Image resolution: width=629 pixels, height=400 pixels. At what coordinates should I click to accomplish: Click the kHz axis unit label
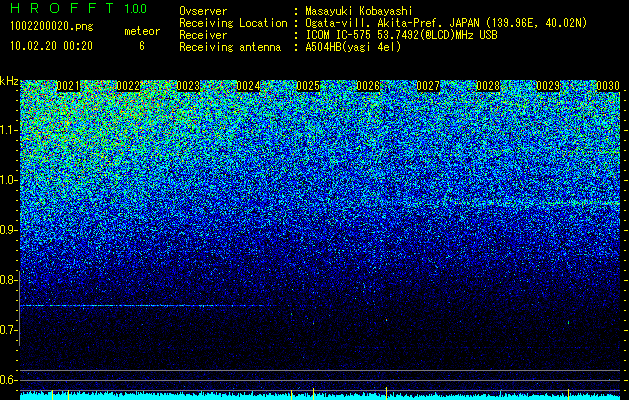click(x=9, y=81)
